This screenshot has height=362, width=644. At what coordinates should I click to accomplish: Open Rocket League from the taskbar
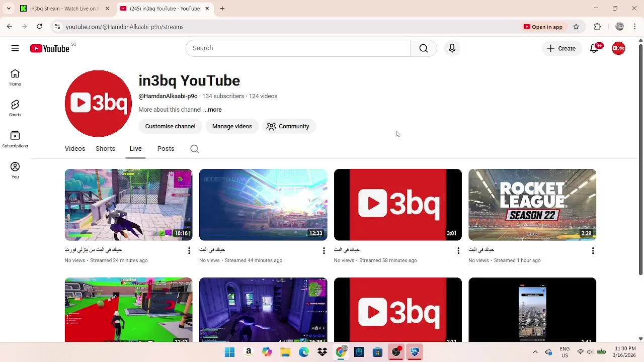415,352
